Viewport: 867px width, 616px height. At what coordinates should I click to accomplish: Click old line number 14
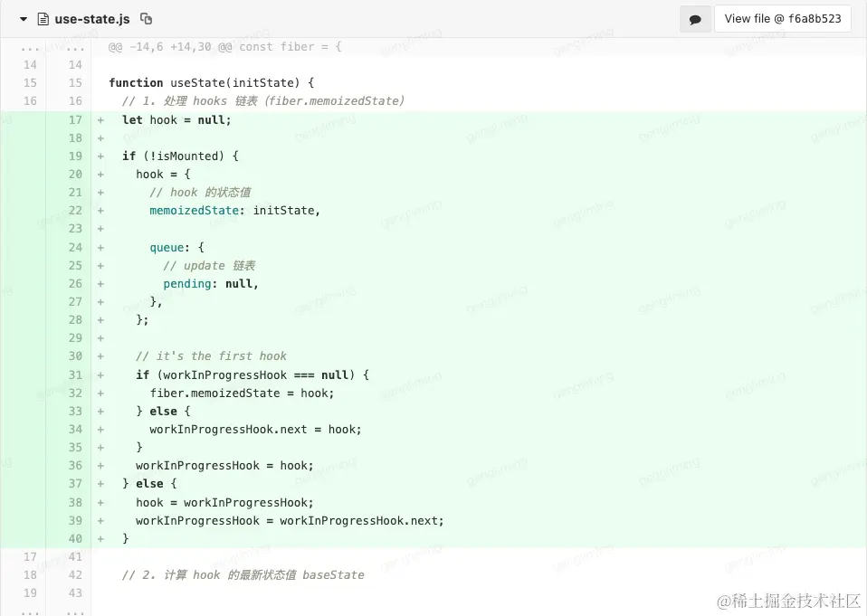coord(30,64)
